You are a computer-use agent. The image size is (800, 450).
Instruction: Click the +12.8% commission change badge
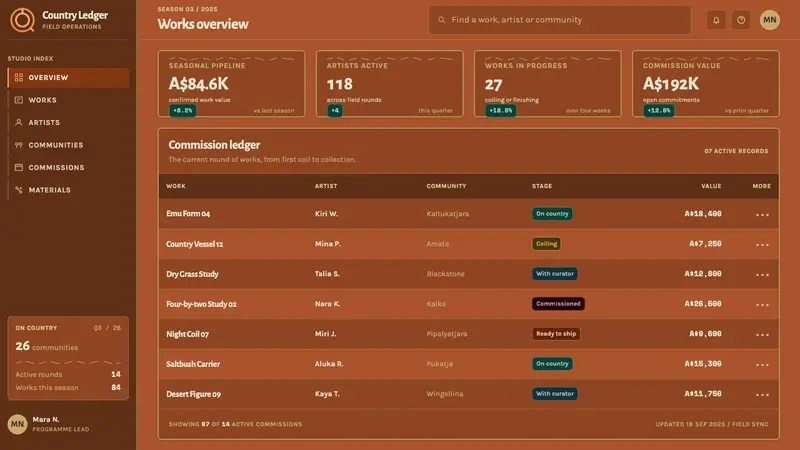(659, 110)
